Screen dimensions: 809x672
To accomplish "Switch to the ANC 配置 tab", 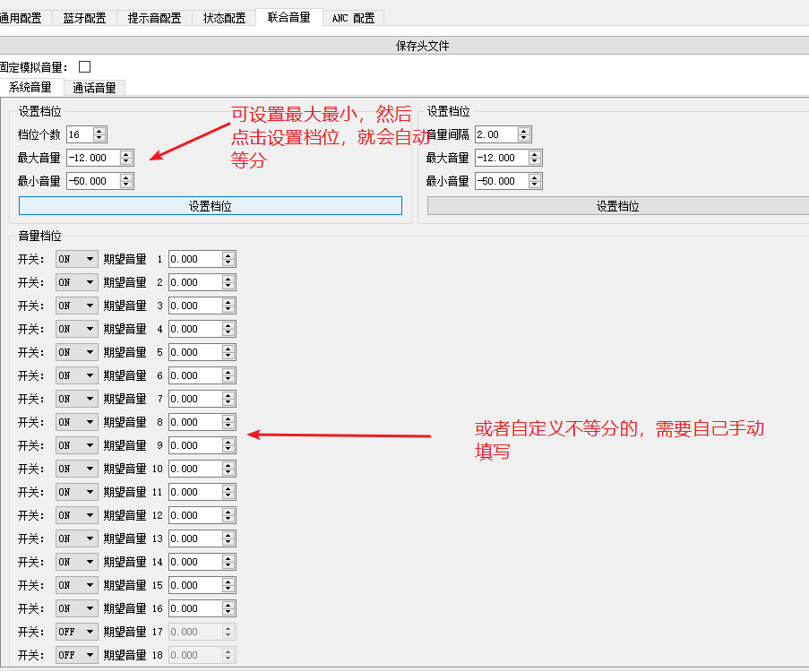I will 353,17.
